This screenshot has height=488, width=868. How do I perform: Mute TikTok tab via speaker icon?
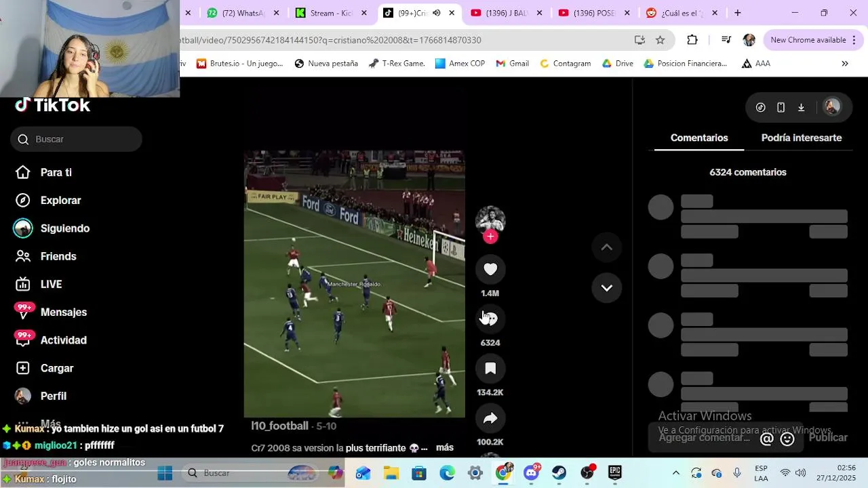[x=436, y=13]
